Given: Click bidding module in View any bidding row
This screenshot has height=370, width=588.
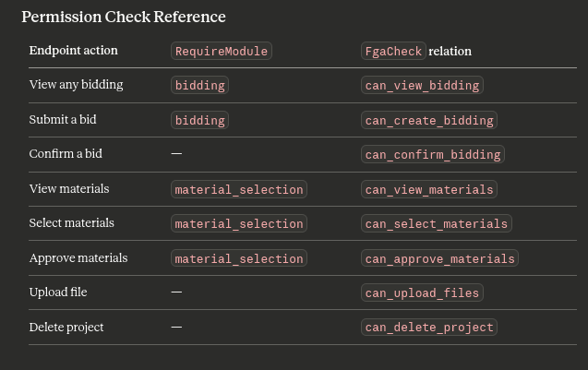Looking at the screenshot, I should pos(200,85).
